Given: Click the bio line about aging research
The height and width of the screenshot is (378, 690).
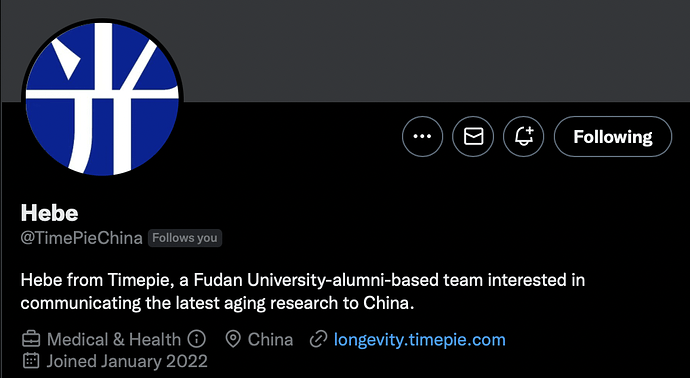Looking at the screenshot, I should coord(217,304).
